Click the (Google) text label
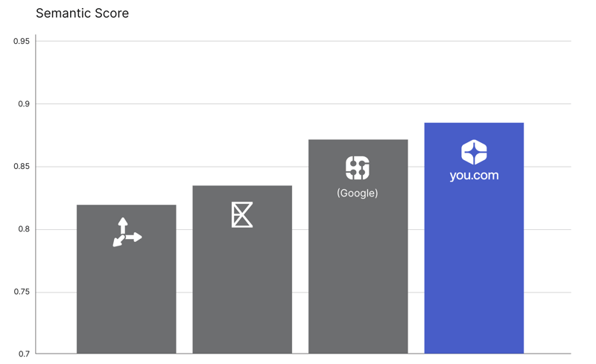Viewport: 596px width, 364px height. click(358, 193)
